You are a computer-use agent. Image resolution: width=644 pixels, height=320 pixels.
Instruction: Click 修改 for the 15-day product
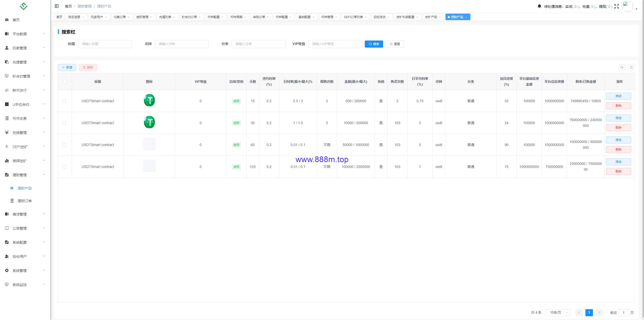618,96
